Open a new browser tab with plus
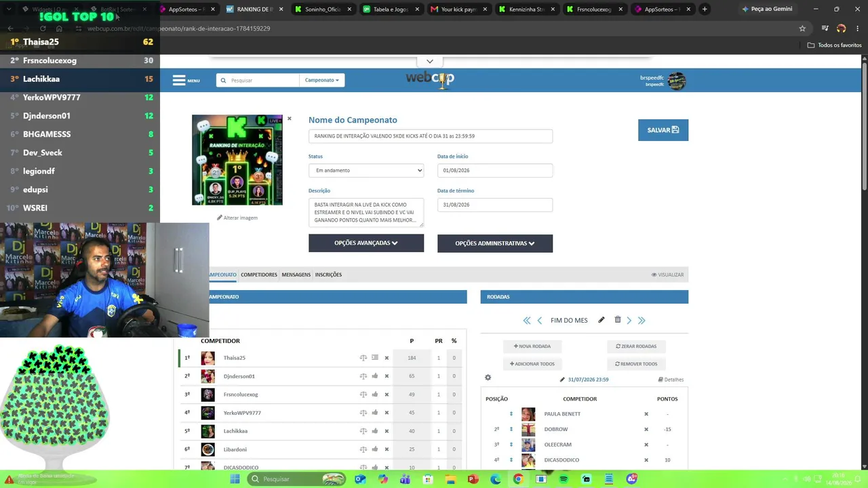868x488 pixels. [x=705, y=9]
